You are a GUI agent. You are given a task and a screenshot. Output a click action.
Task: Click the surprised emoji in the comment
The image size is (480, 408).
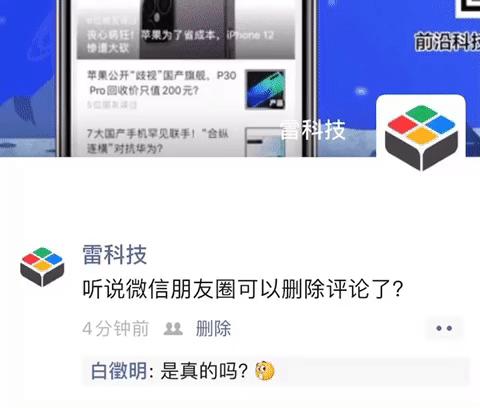coord(265,371)
